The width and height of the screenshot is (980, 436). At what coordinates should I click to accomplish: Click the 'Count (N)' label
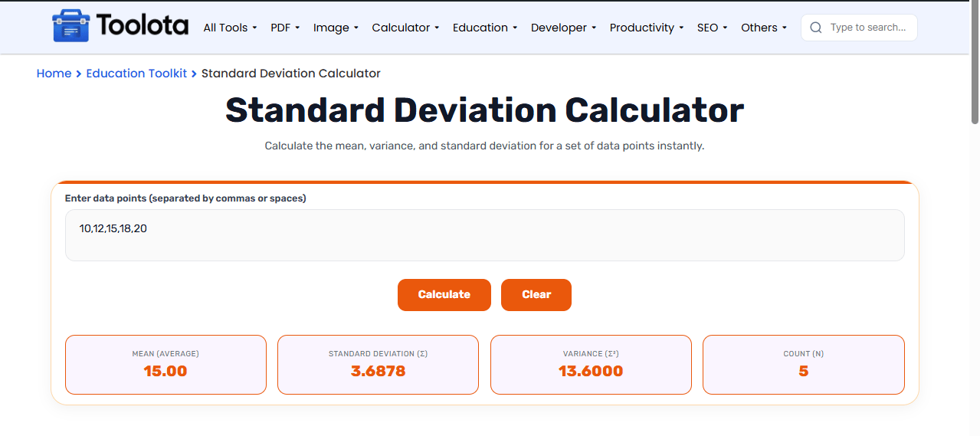click(804, 354)
